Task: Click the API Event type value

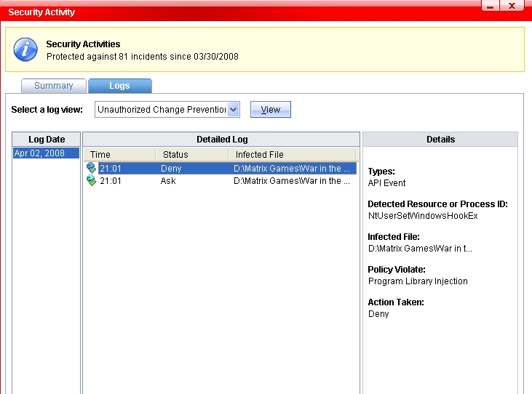Action: 386,183
